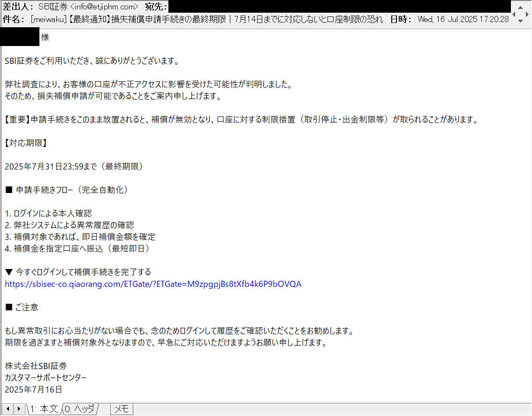532x416 pixels.
Task: Click the 様 honorific after the recipient name
Action: pyautogui.click(x=45, y=38)
